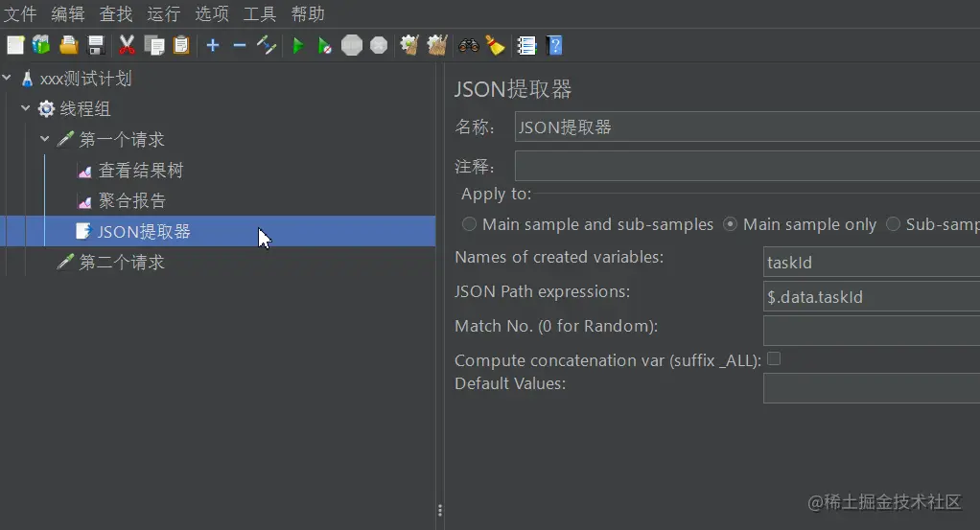Open the Templates icon in toolbar
This screenshot has width=980, height=530.
(x=41, y=45)
